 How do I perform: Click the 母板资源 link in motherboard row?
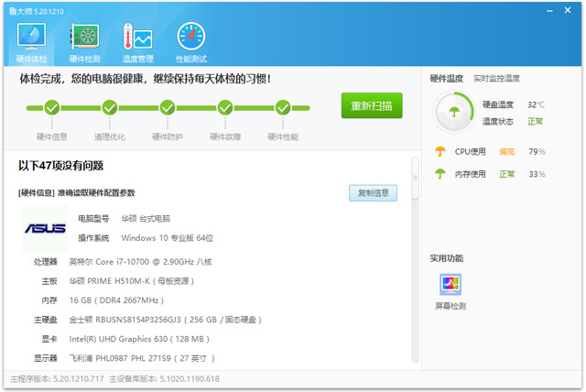(x=173, y=281)
